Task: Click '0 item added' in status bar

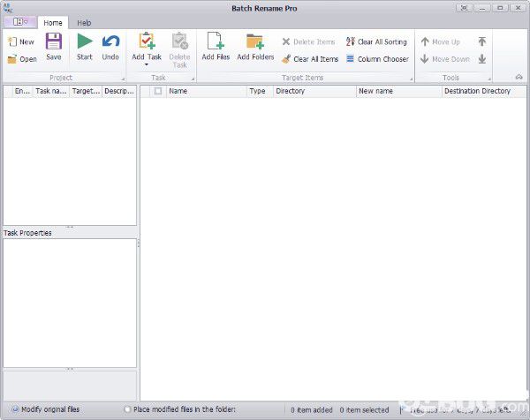Action: click(x=312, y=410)
